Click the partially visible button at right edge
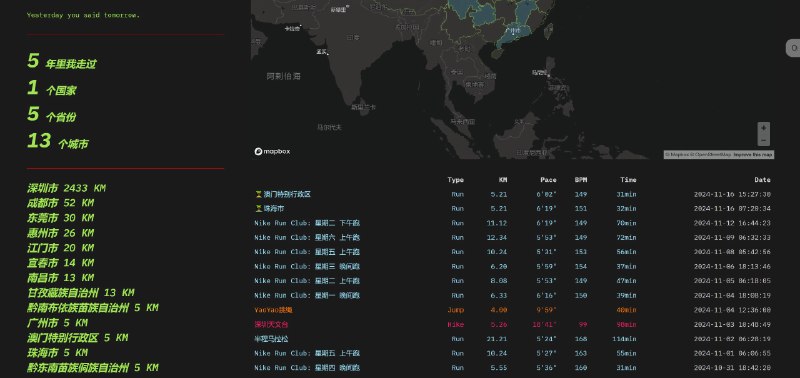Screen dimensions: 800x378 pos(793,48)
